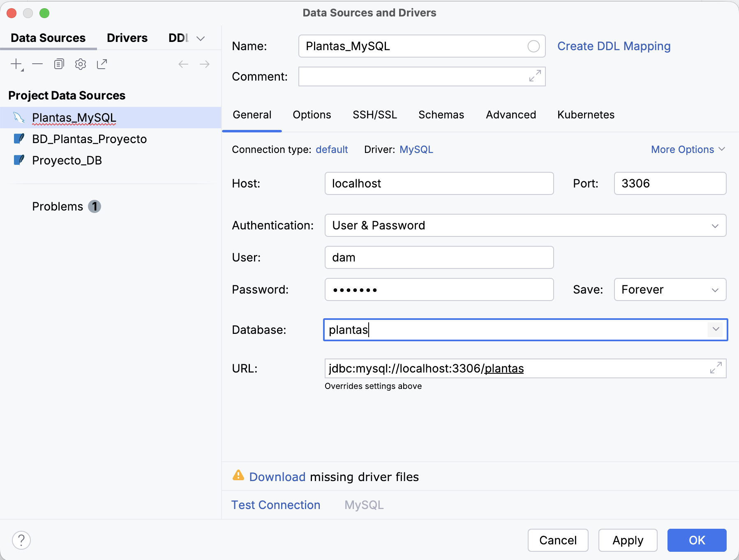The height and width of the screenshot is (560, 739).
Task: Open the Problems entry
Action: click(58, 206)
